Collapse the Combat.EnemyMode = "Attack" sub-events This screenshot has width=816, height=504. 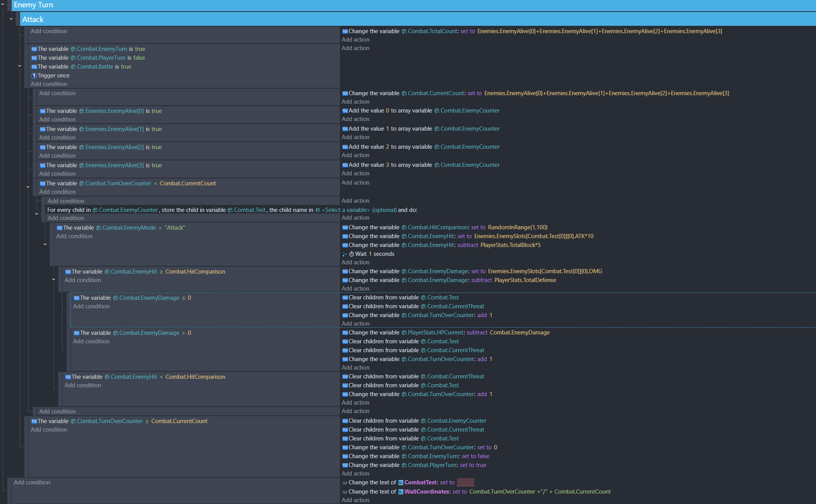click(x=45, y=244)
